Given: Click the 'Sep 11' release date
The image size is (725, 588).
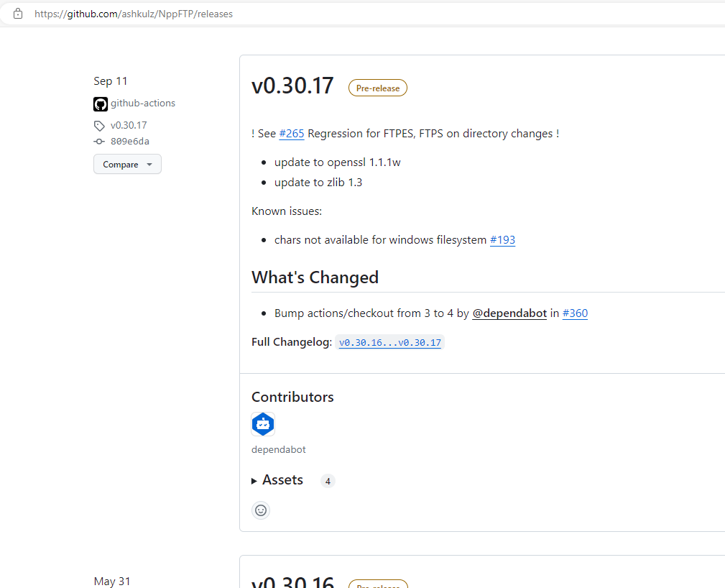Looking at the screenshot, I should pos(110,81).
